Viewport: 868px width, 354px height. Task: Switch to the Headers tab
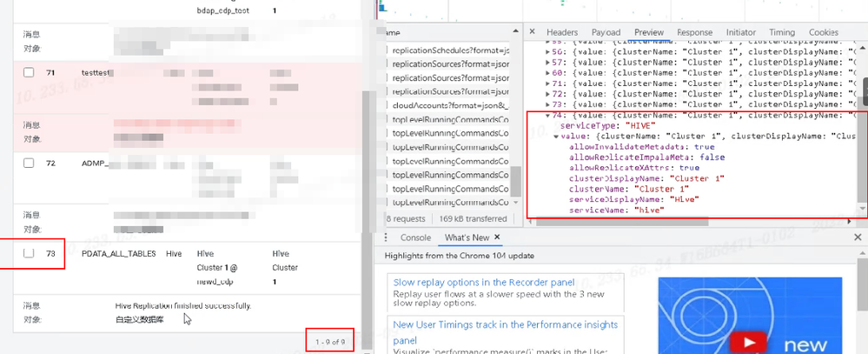(x=562, y=32)
